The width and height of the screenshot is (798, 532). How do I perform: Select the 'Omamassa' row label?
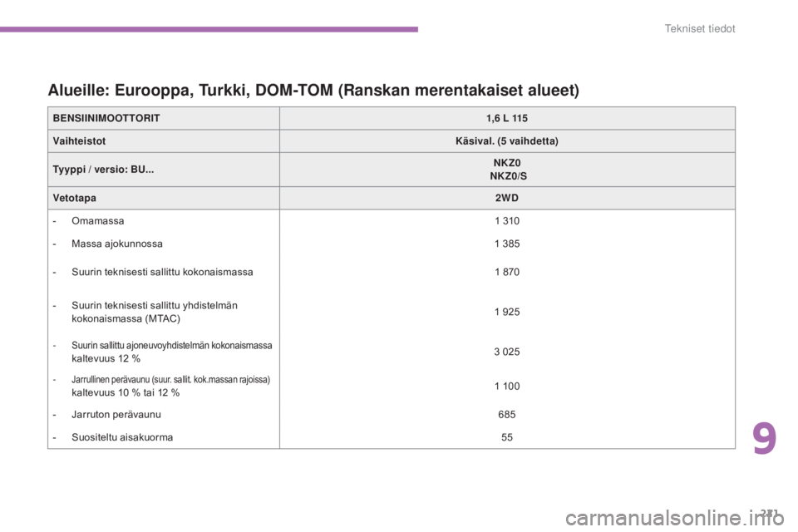(98, 221)
